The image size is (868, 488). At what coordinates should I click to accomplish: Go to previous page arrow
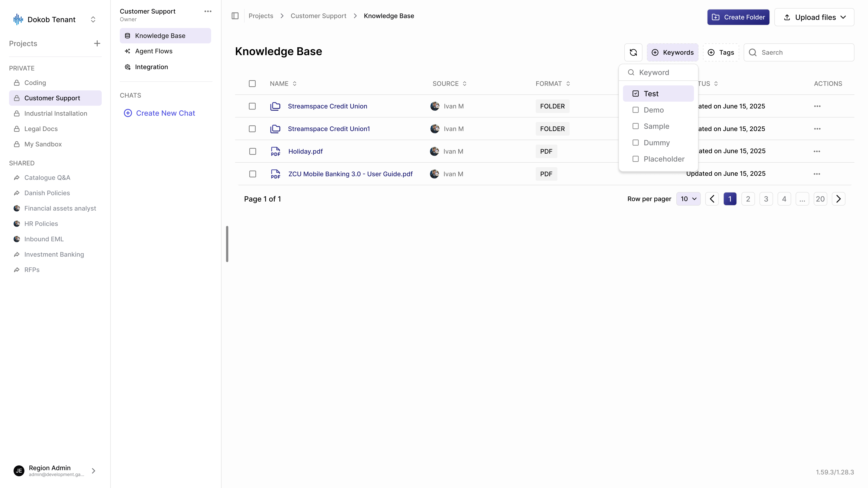[x=712, y=199]
